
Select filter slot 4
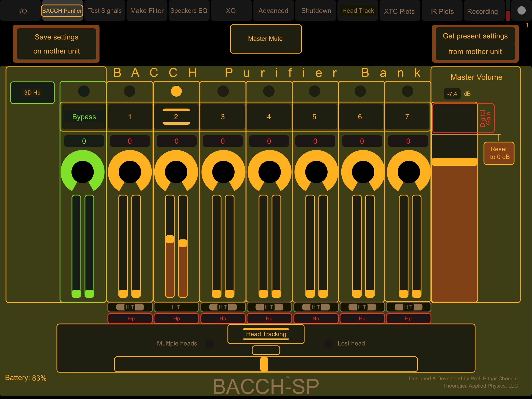tap(269, 117)
